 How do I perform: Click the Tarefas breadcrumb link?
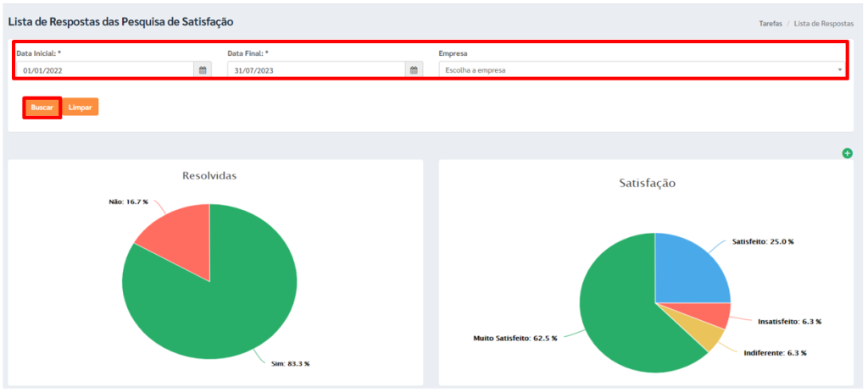770,24
